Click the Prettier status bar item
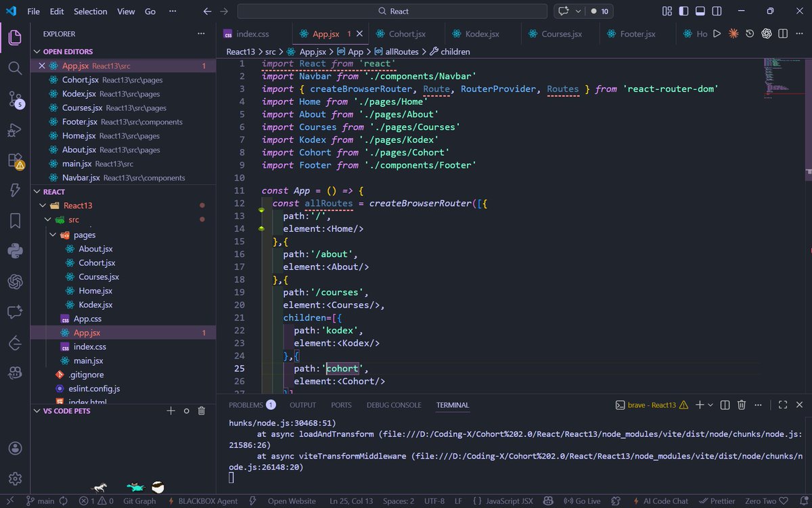Screen dimensions: 812x508 [717, 501]
